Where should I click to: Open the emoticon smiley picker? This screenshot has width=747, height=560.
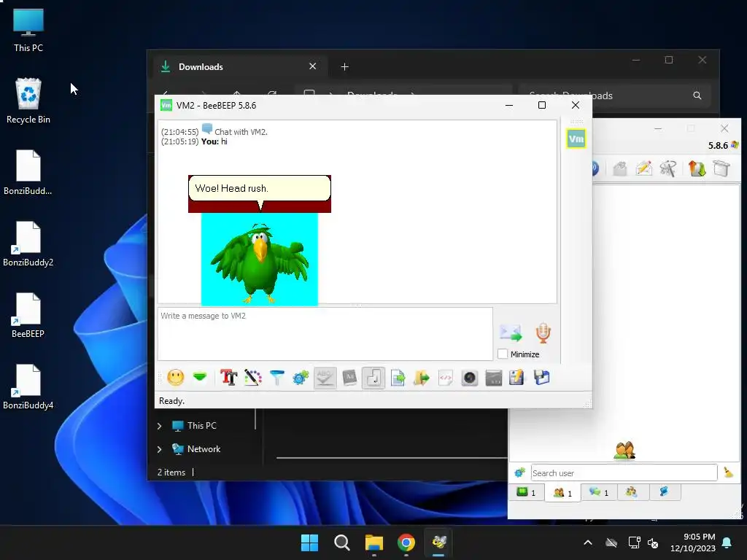point(175,378)
